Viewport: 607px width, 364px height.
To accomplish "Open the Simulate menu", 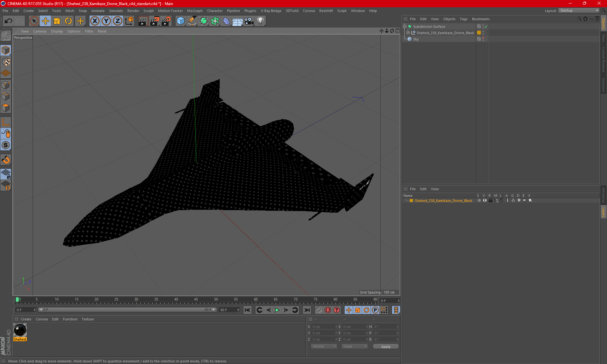I will pos(116,11).
